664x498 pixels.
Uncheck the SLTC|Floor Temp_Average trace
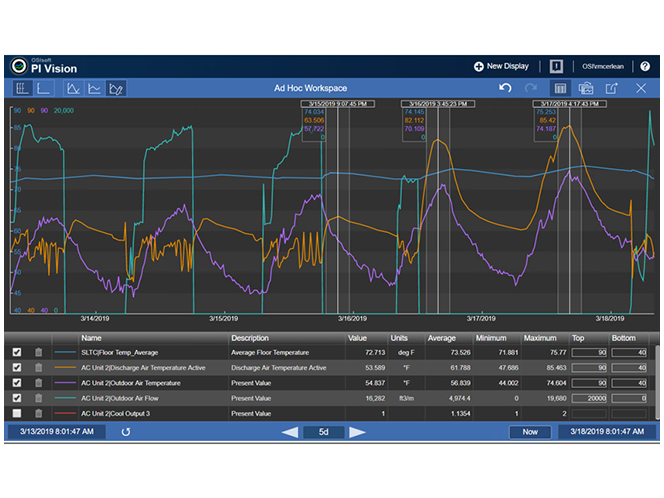coord(17,352)
